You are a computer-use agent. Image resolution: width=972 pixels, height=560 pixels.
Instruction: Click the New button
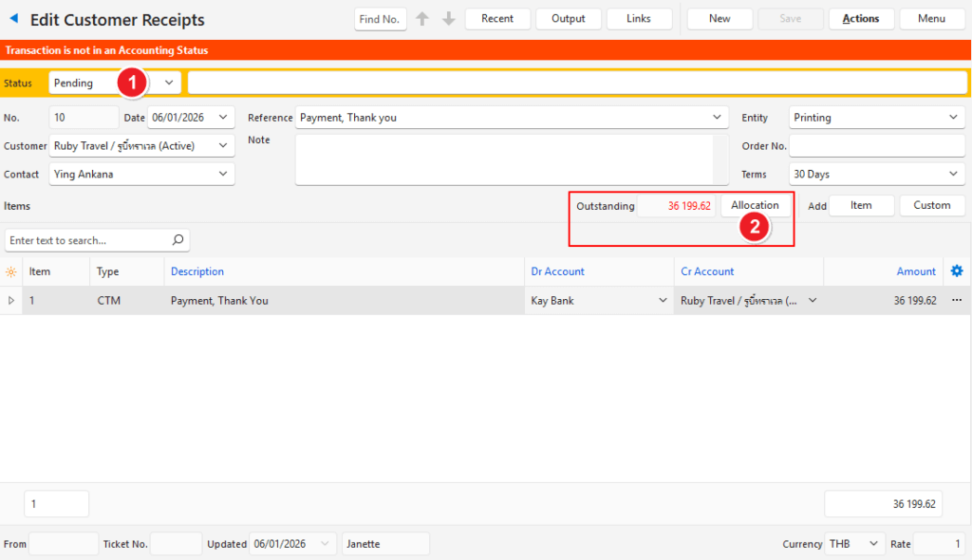tap(720, 19)
